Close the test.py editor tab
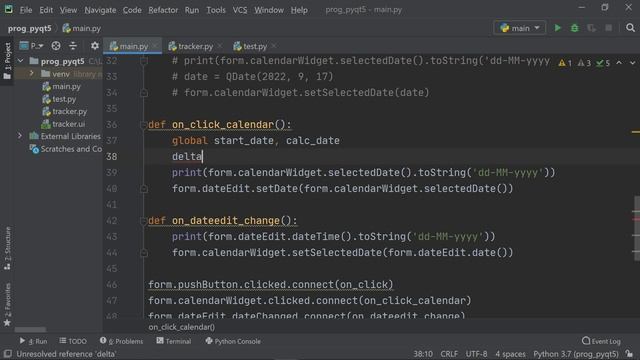The width and height of the screenshot is (640, 360). [274, 46]
